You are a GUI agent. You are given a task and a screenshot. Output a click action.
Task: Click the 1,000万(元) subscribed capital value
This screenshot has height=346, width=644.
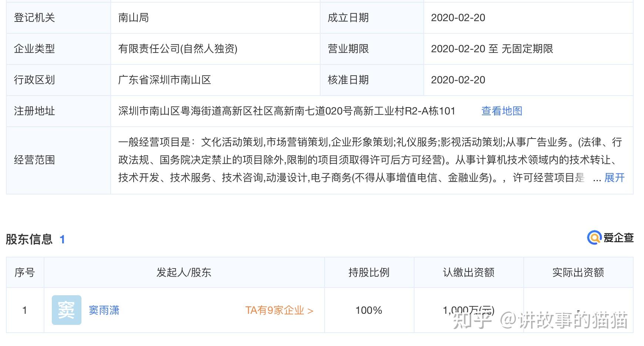(x=469, y=310)
